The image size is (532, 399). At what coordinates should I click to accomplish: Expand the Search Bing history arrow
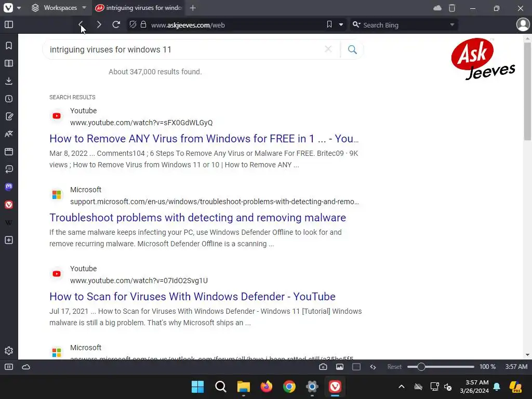pos(452,25)
